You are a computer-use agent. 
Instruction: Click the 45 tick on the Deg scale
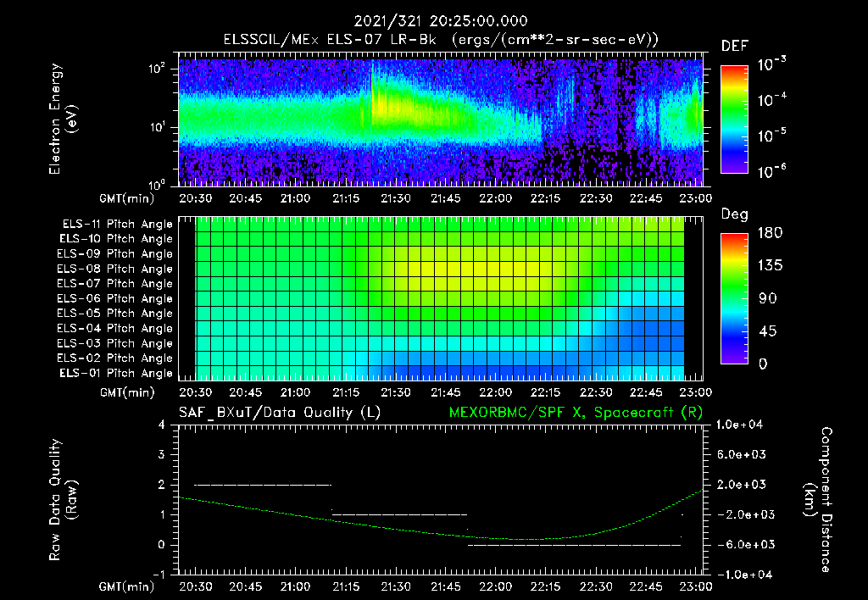click(766, 331)
